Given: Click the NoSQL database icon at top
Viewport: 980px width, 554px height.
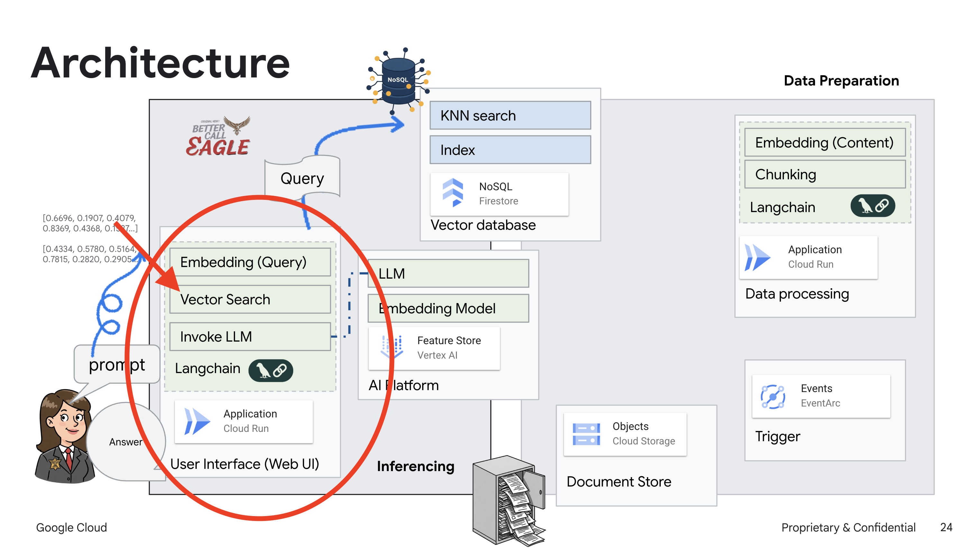Looking at the screenshot, I should (x=398, y=80).
